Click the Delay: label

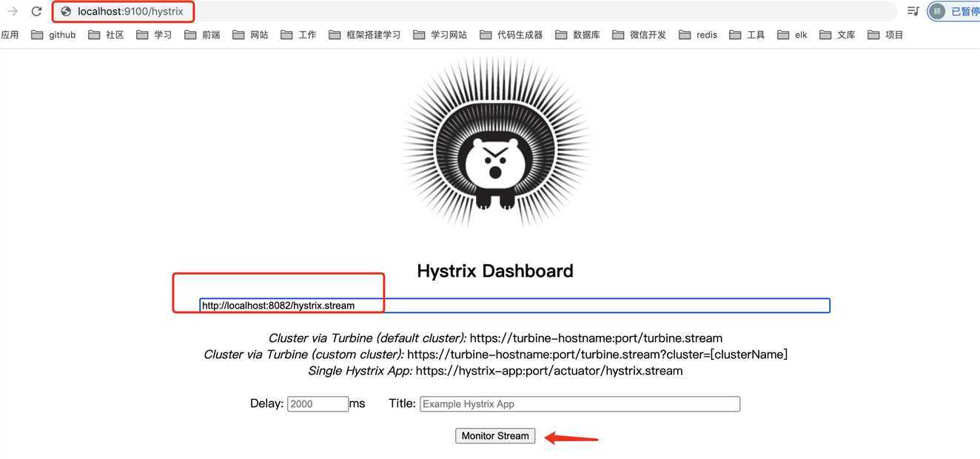(x=266, y=404)
